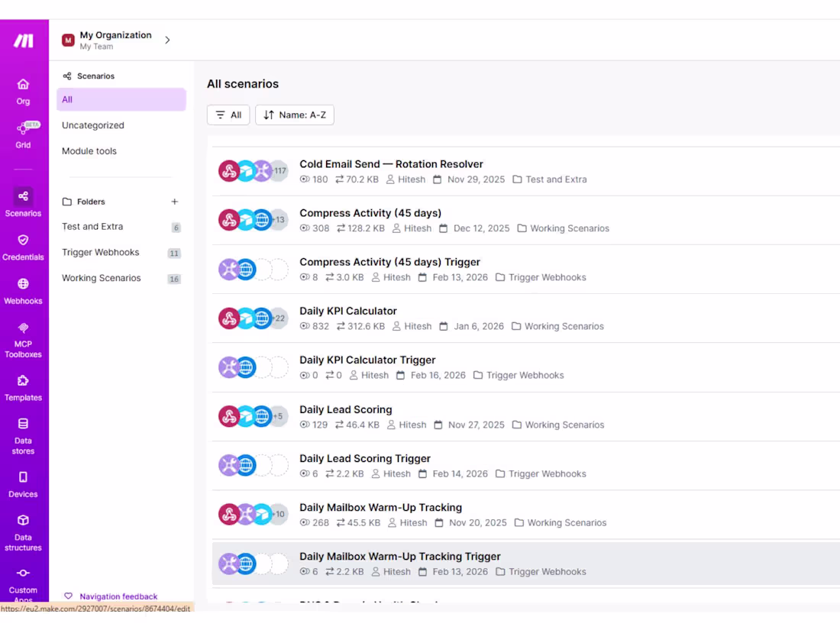
Task: Open Custom Apps
Action: point(23,586)
